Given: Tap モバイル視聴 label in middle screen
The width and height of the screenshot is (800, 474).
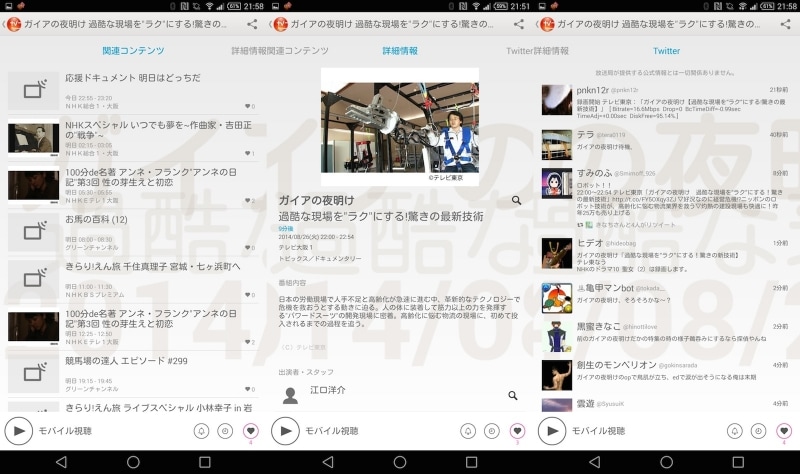Looking at the screenshot, I should 332,431.
